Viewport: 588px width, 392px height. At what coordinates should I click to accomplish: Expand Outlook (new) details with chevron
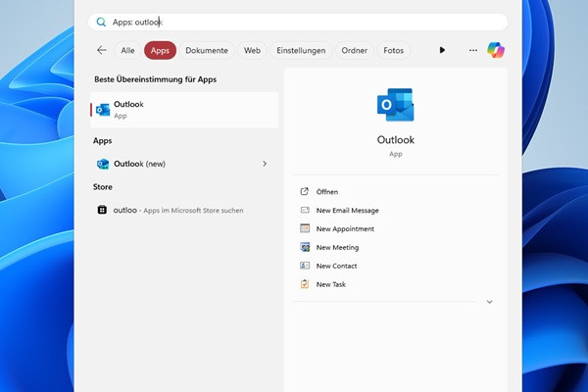(265, 164)
